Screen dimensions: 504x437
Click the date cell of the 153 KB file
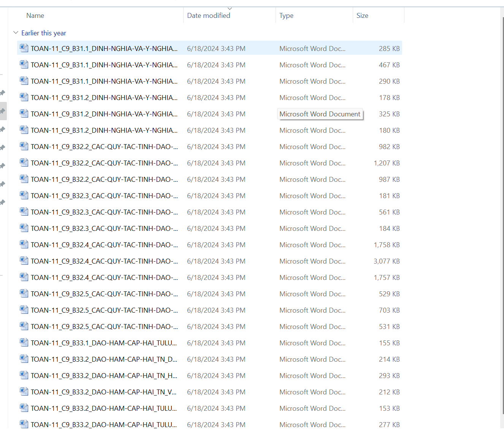click(x=216, y=408)
